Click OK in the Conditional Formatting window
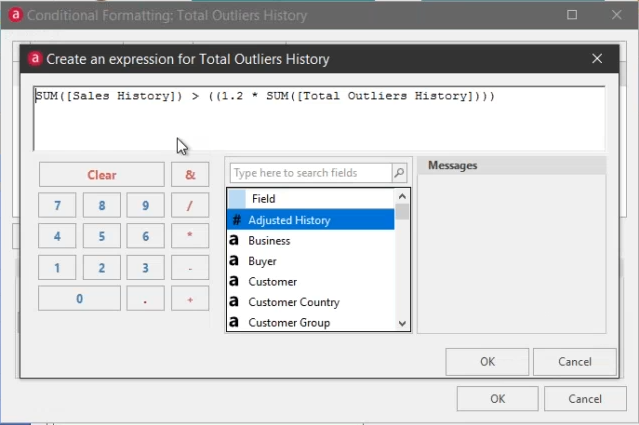The width and height of the screenshot is (639, 425). [498, 399]
